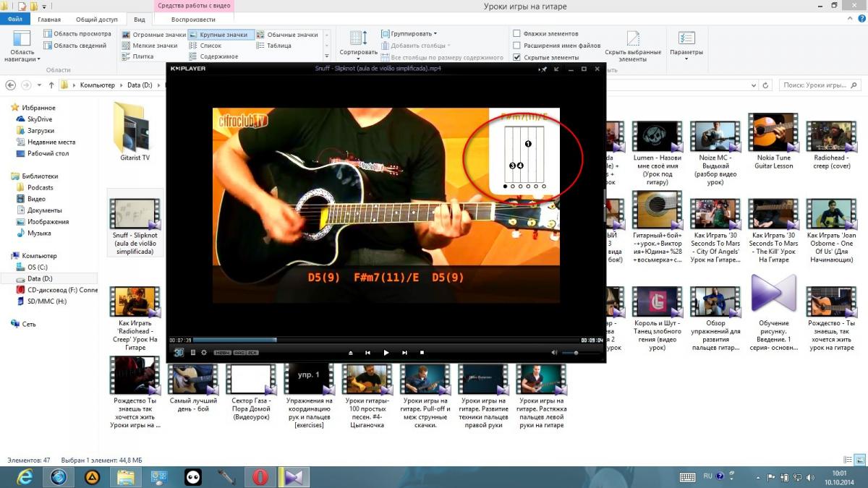The width and height of the screenshot is (868, 488).
Task: Skip to next track in KMPlayer
Action: point(404,353)
